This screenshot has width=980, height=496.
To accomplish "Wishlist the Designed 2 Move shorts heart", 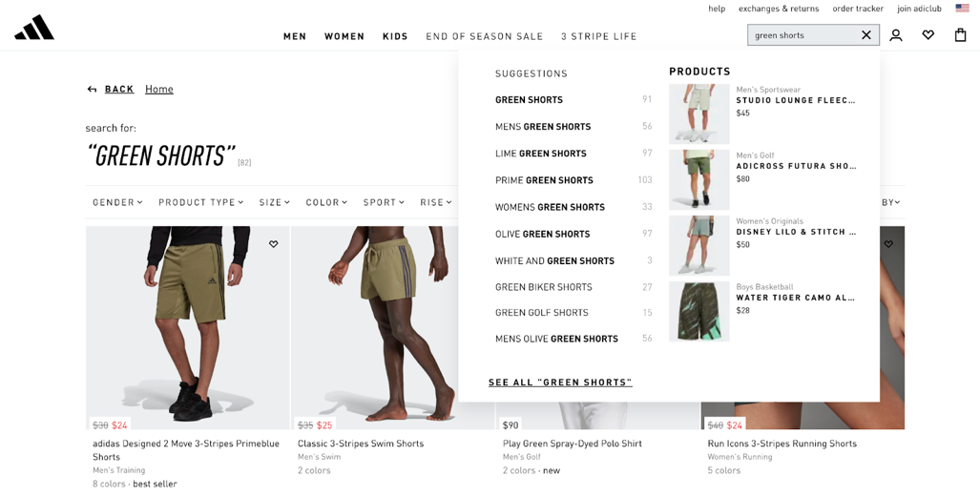I will (273, 244).
